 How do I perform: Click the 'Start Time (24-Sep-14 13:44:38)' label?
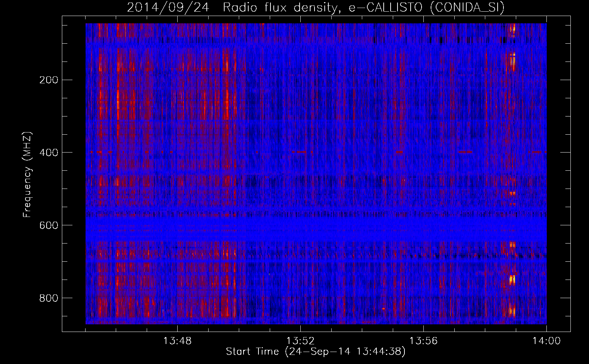point(316,352)
